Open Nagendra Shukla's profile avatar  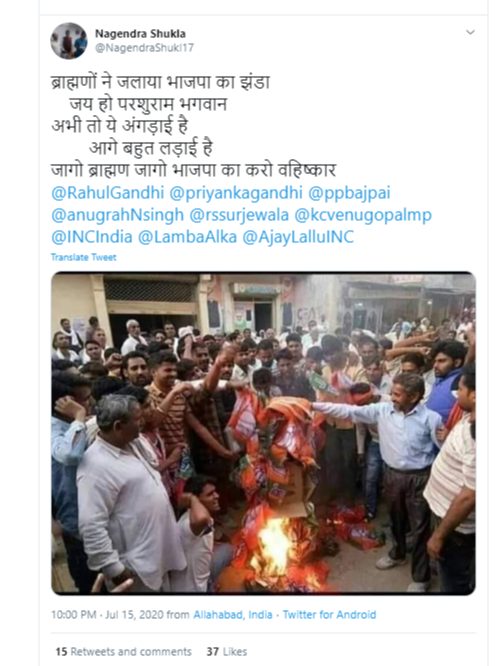pyautogui.click(x=69, y=41)
